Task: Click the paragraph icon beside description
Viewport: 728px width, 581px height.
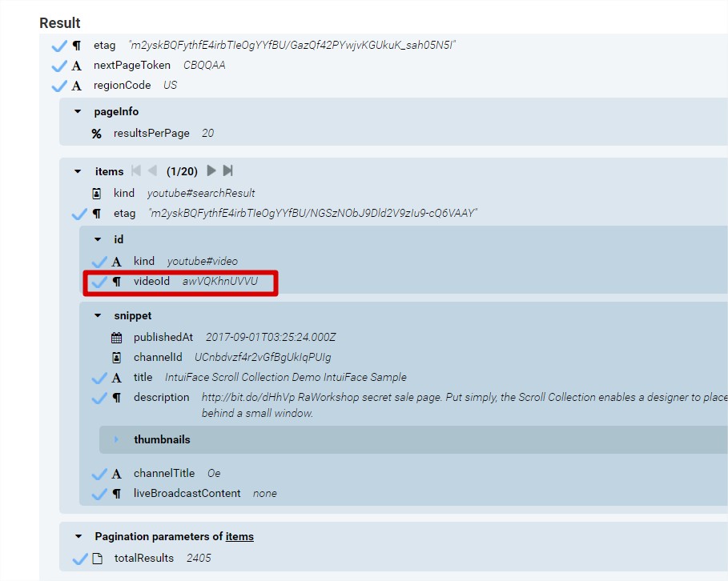Action: [x=117, y=398]
